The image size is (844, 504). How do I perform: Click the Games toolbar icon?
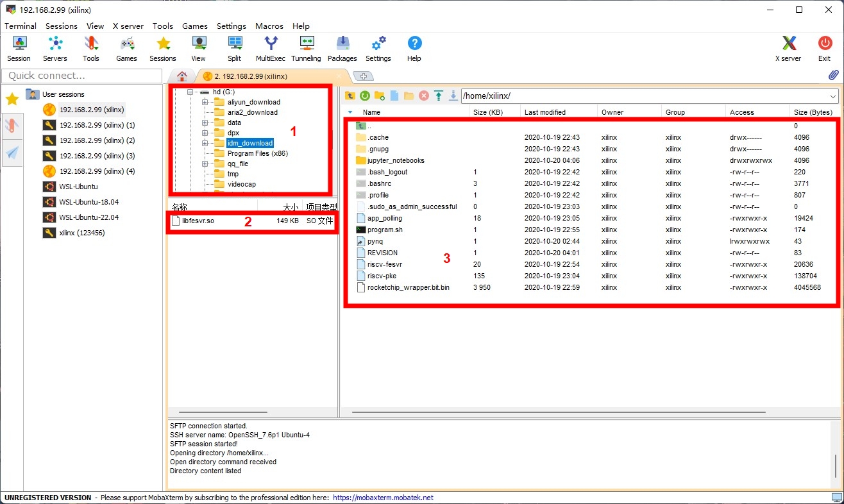click(x=127, y=49)
